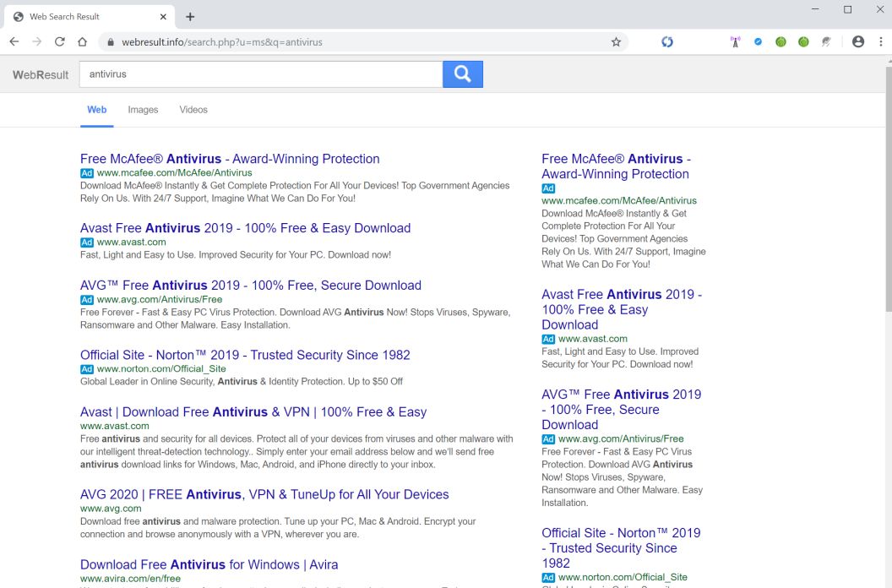Select the Web results tab

click(x=97, y=110)
